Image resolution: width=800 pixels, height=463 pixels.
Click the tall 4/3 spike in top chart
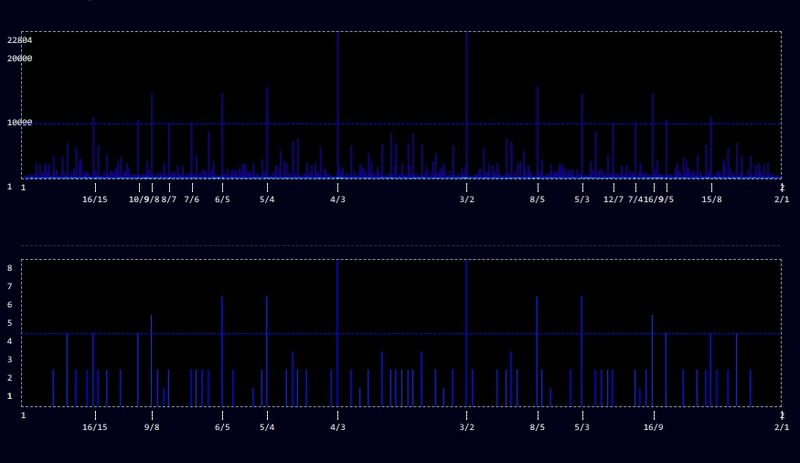[338, 105]
